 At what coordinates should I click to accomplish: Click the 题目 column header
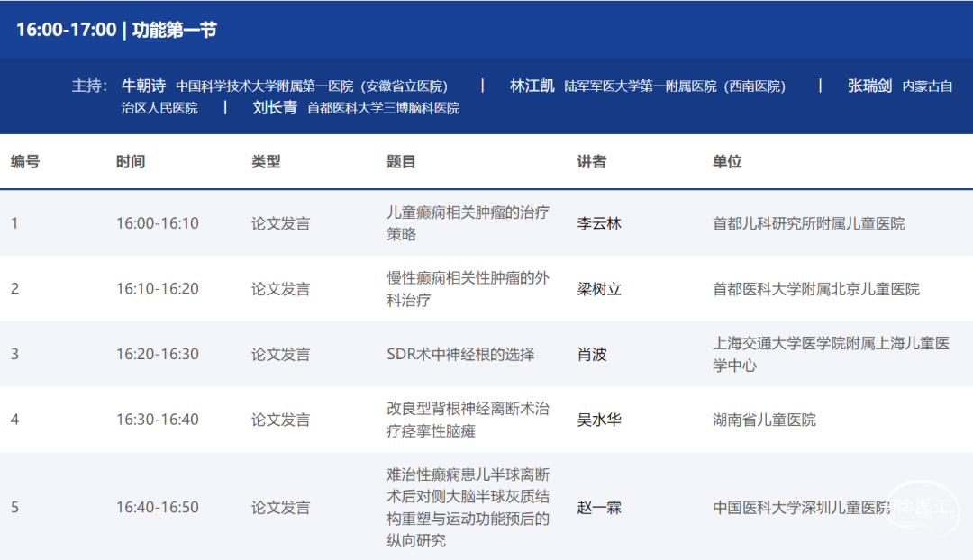pos(402,162)
